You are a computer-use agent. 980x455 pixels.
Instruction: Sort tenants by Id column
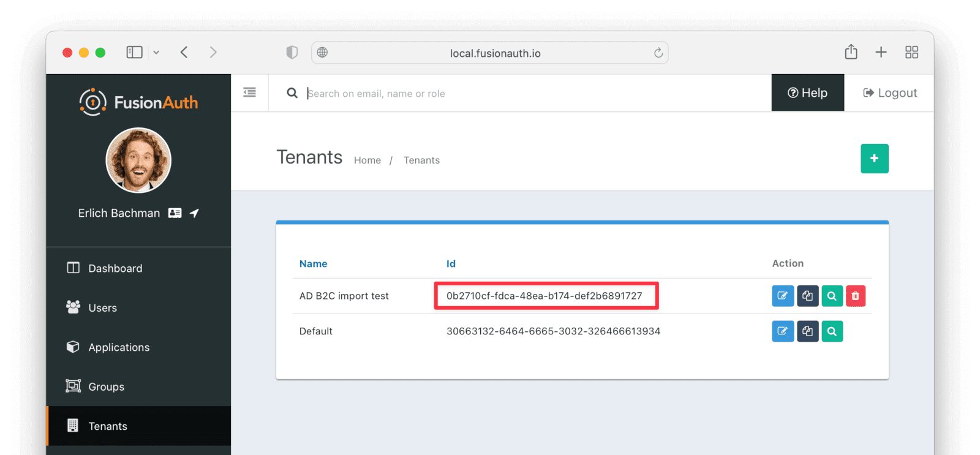(451, 264)
